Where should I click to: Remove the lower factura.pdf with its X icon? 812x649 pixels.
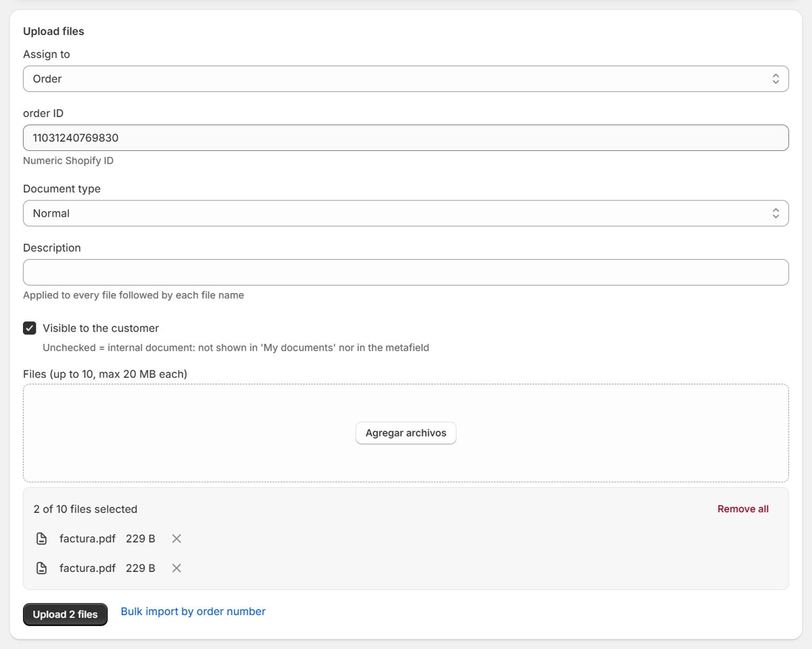tap(177, 568)
